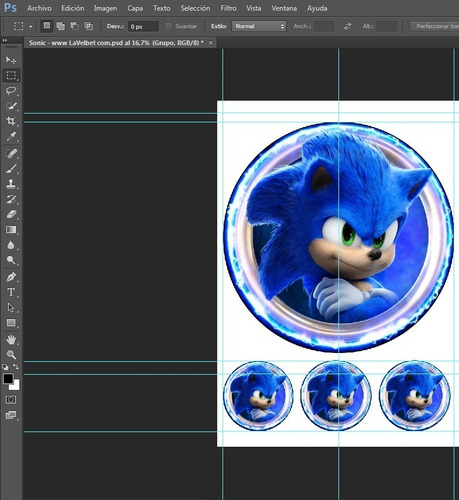Open the Vista menu
Viewport: 459px width, 500px height.
coord(254,8)
